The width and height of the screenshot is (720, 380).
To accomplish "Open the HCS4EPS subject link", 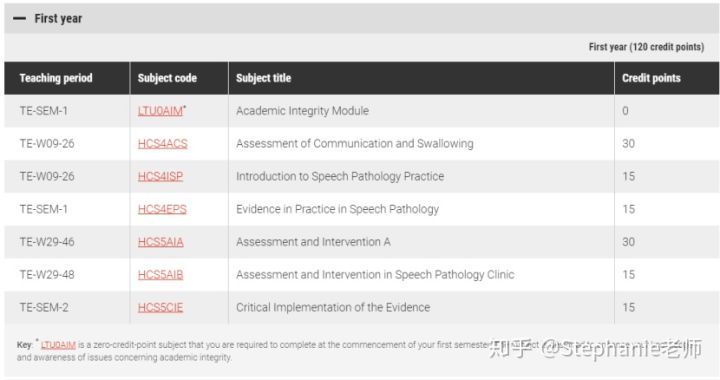I will [162, 209].
